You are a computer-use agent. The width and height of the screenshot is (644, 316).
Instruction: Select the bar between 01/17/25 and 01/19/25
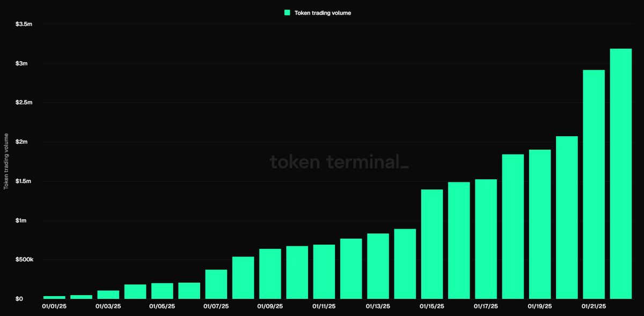coord(513,226)
